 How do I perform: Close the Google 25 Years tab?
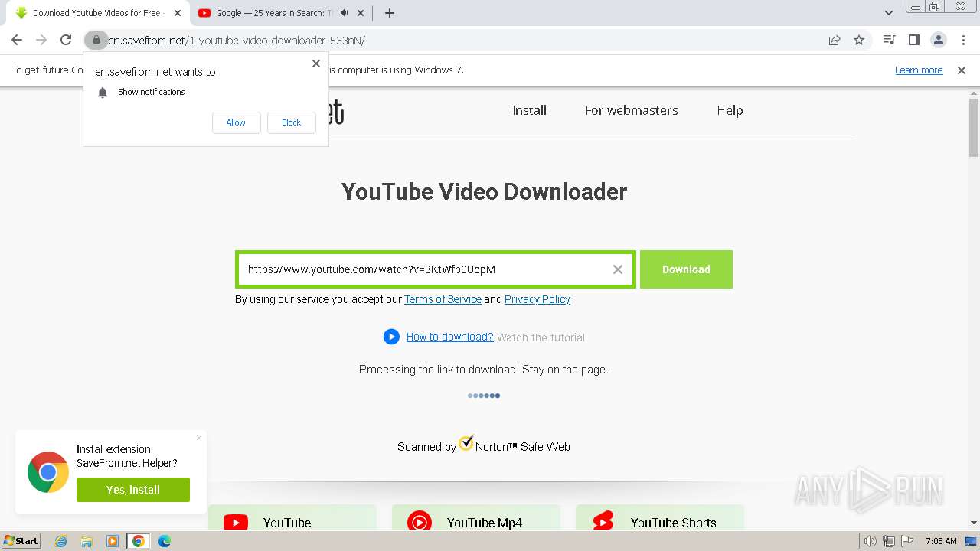(x=361, y=13)
